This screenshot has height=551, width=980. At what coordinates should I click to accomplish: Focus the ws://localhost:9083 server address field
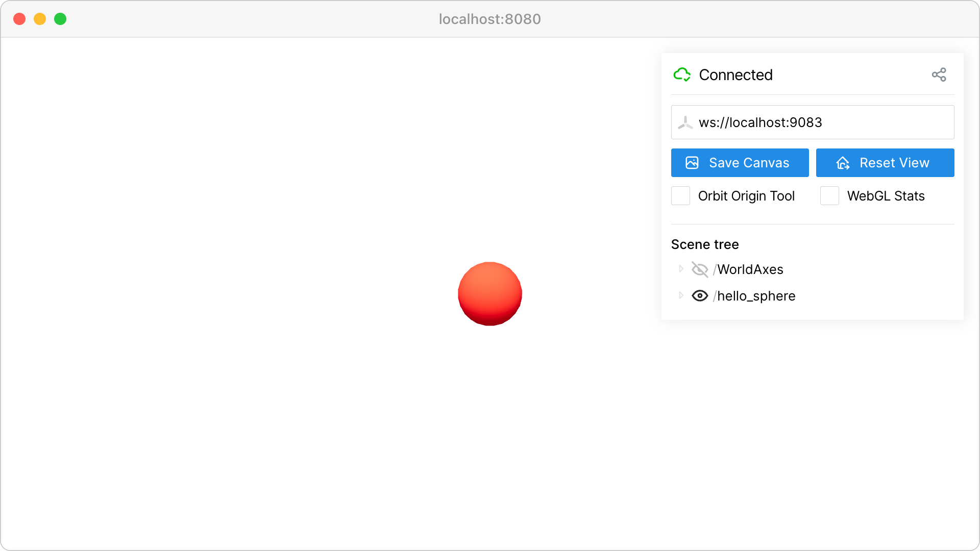click(x=813, y=122)
